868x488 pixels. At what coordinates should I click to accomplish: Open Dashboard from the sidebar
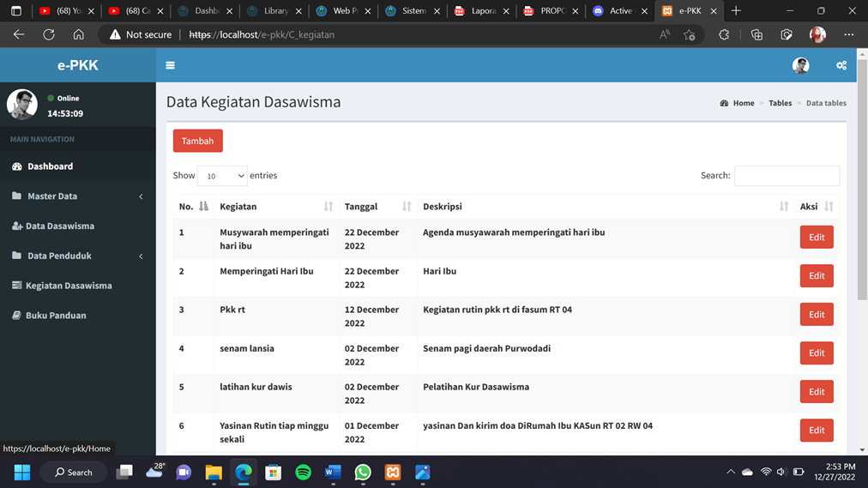50,166
